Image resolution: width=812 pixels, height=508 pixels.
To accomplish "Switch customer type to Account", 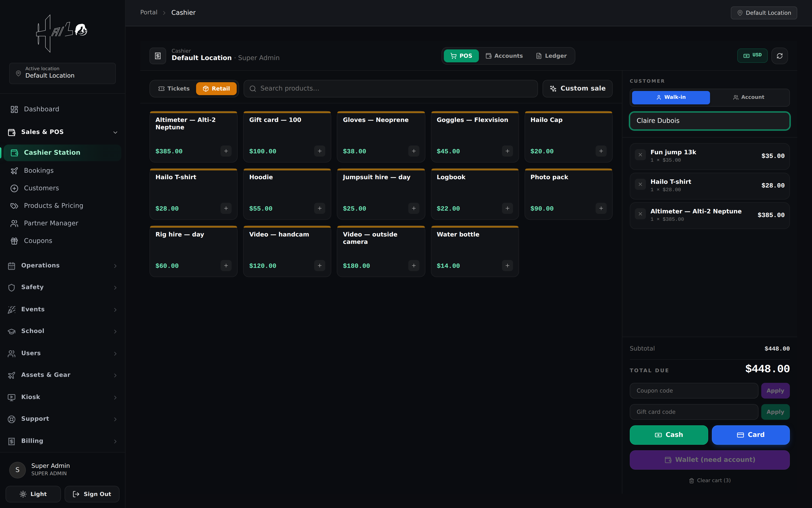I will click(749, 97).
